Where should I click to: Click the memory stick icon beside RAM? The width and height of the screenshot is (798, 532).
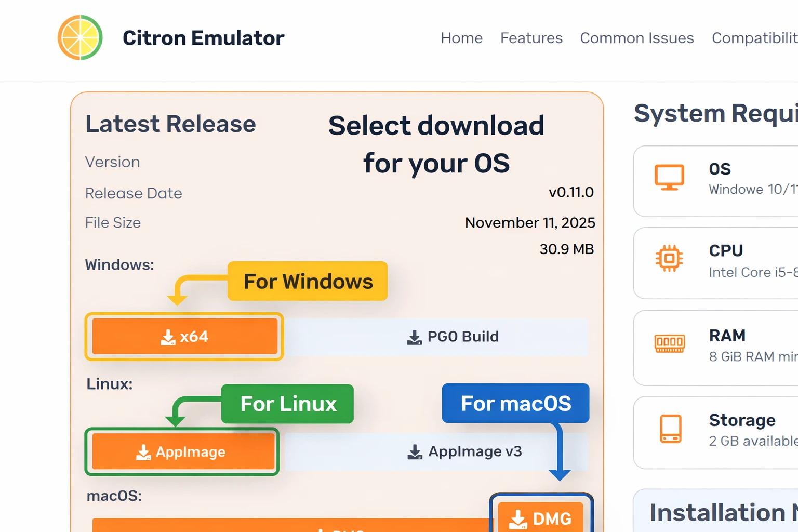pos(670,342)
